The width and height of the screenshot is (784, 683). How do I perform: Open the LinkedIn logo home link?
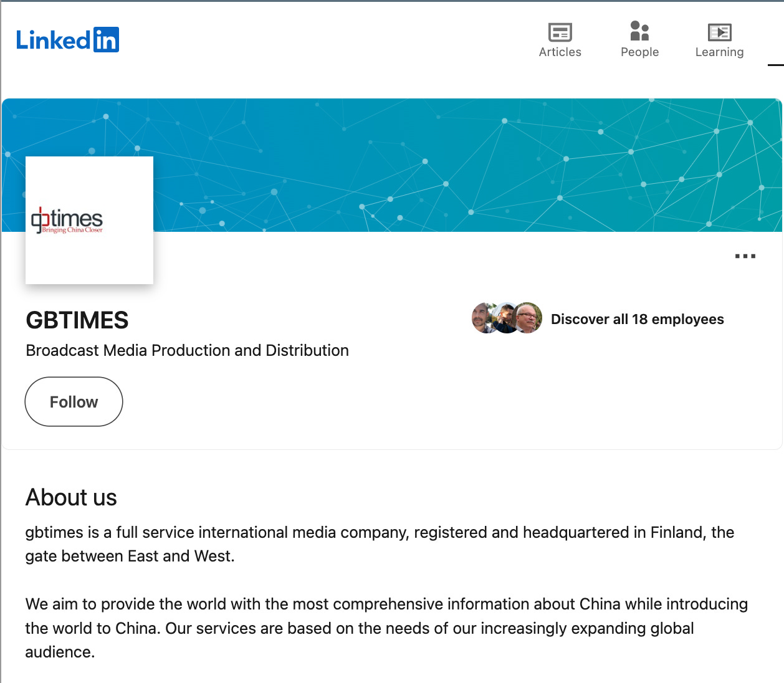(x=67, y=40)
